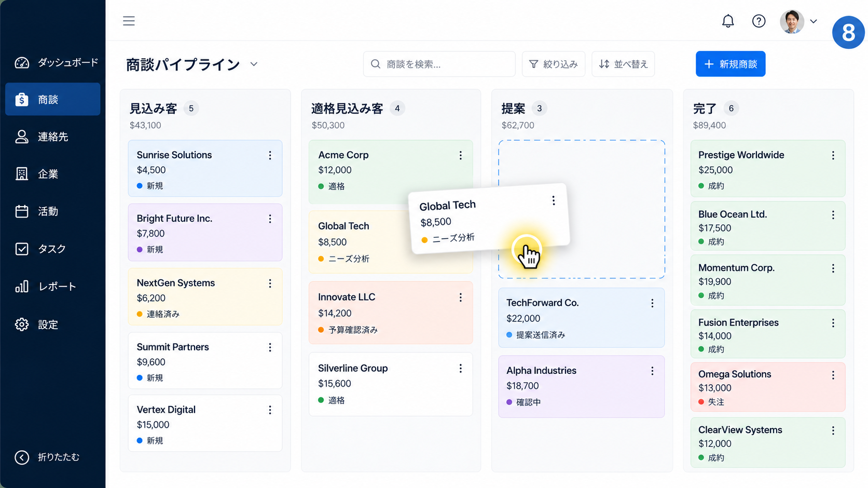This screenshot has width=868, height=488.
Task: Click the 見込み客 column header
Action: tap(153, 109)
